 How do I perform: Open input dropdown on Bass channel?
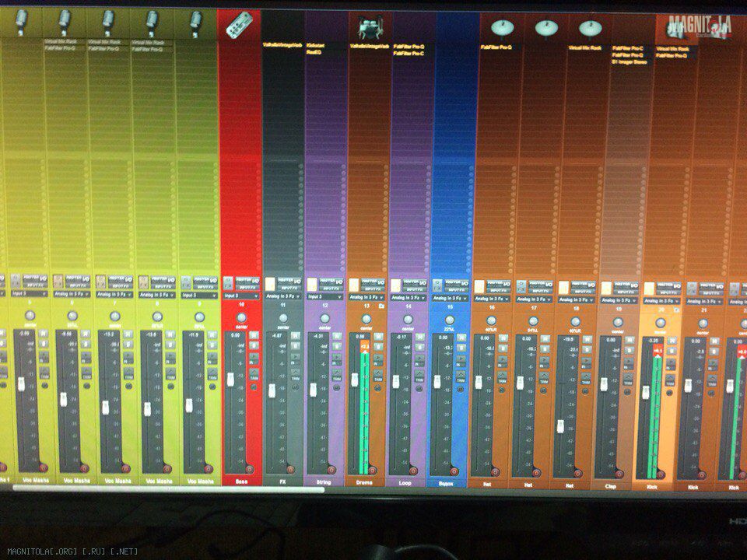[240, 296]
